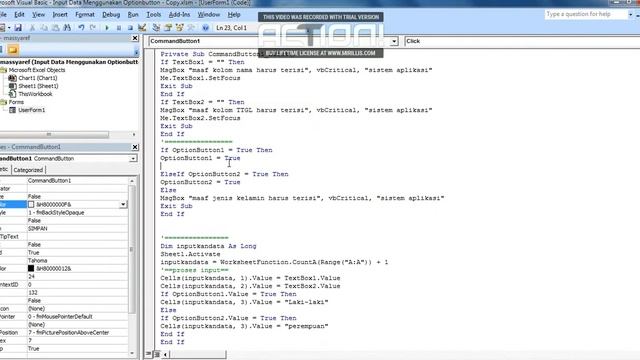The width and height of the screenshot is (640, 360).
Task: Save the workbook using the toolbar disk icon
Action: pos(18,28)
